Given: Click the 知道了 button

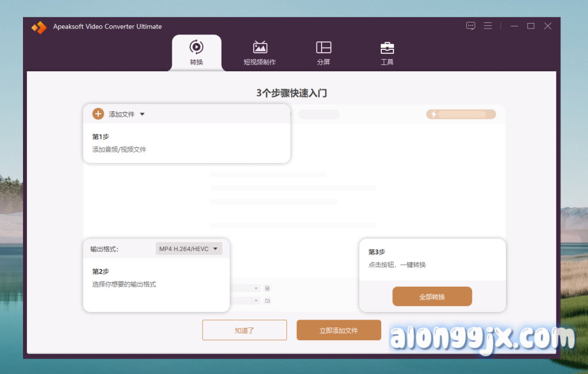Looking at the screenshot, I should (244, 330).
